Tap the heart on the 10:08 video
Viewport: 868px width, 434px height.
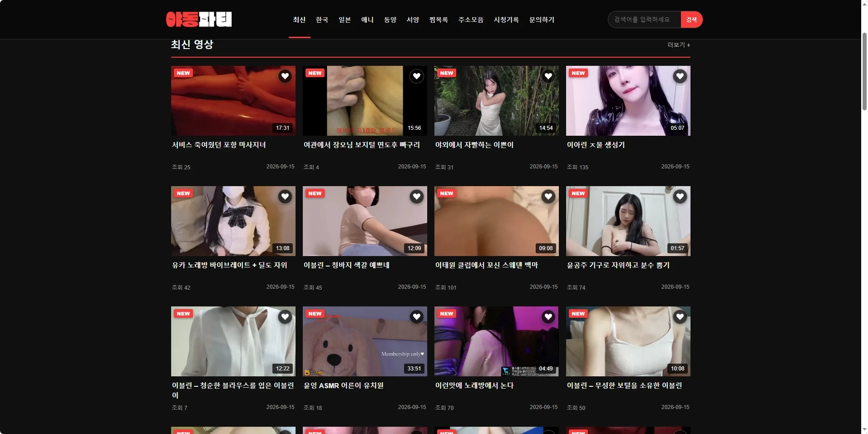[x=680, y=317]
